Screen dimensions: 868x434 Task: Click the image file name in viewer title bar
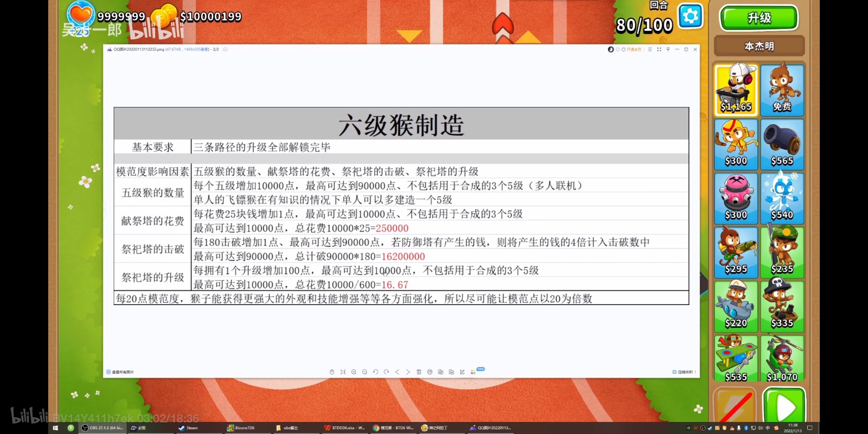(139, 49)
